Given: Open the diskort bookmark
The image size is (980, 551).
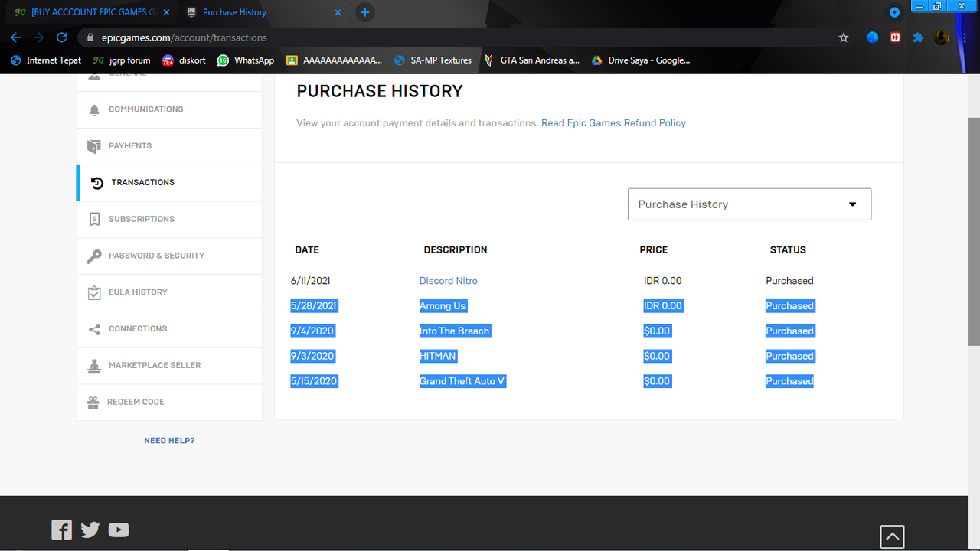Looking at the screenshot, I should 184,60.
